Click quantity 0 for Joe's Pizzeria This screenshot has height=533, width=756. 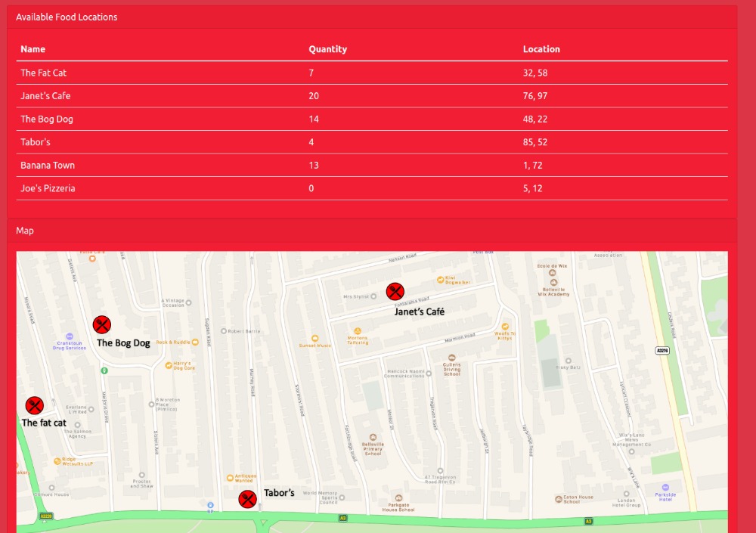311,188
